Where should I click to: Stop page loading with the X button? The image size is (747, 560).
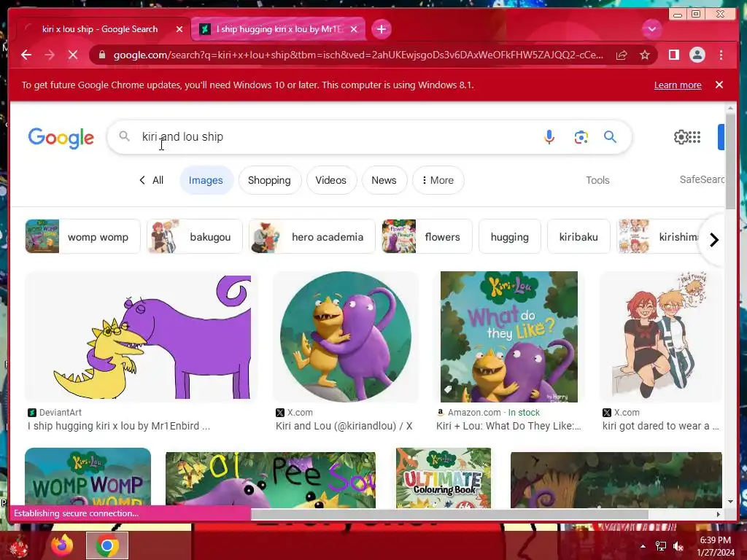click(x=73, y=55)
